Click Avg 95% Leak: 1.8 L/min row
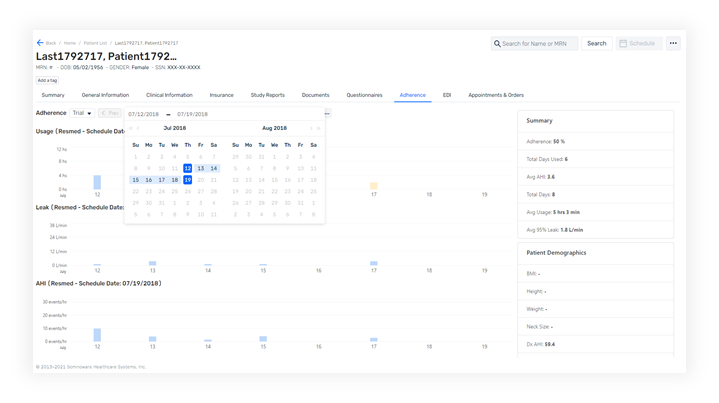 point(596,230)
